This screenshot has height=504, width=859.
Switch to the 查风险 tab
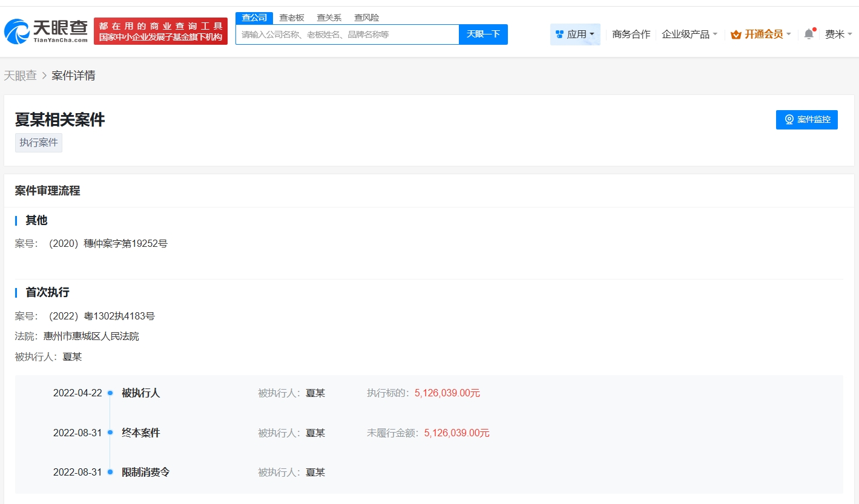[x=367, y=18]
